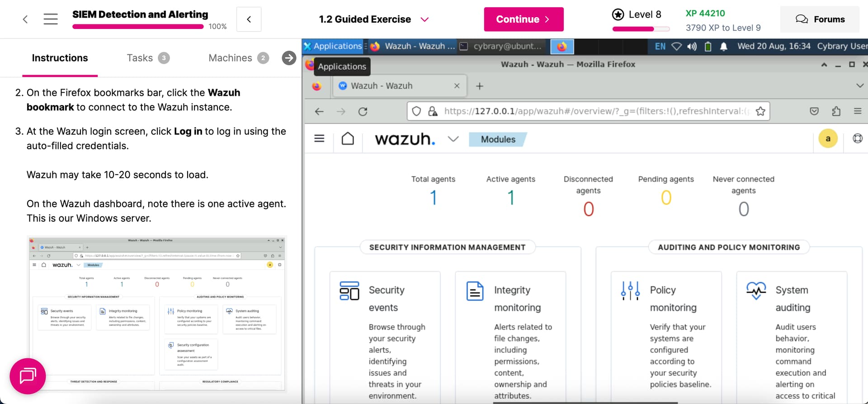Open the Wazuh hamburger navigation menu
The height and width of the screenshot is (404, 868).
tap(319, 139)
